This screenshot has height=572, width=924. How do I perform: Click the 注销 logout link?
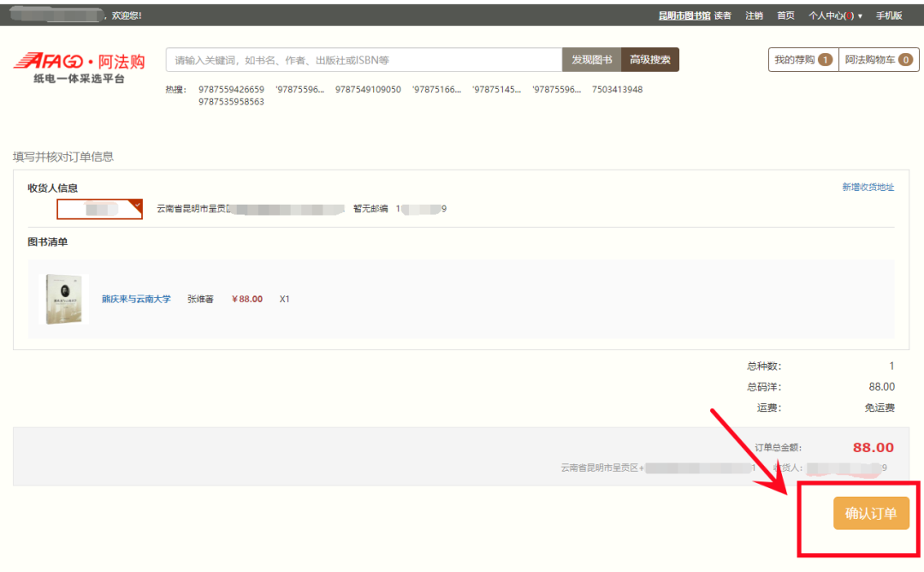pyautogui.click(x=754, y=15)
